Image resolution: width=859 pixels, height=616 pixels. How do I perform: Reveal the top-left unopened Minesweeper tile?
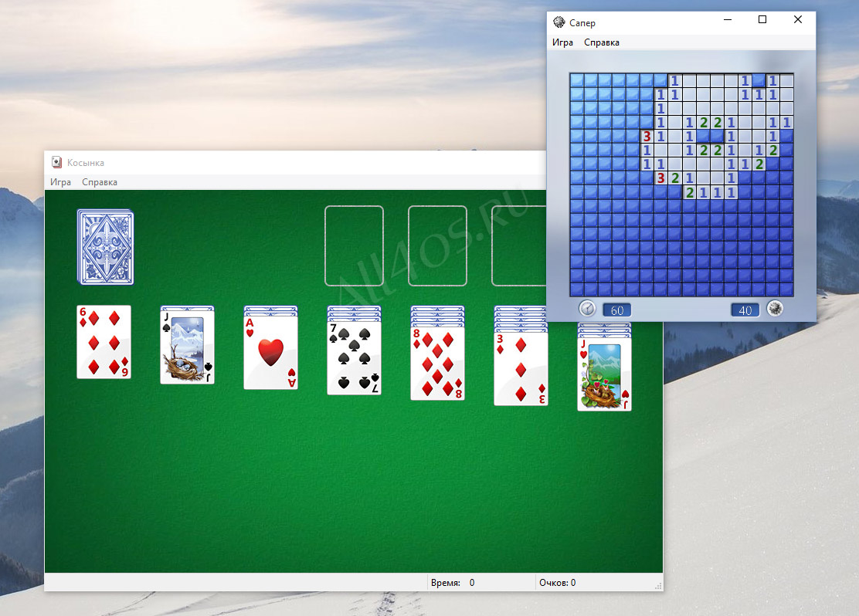[x=577, y=80]
